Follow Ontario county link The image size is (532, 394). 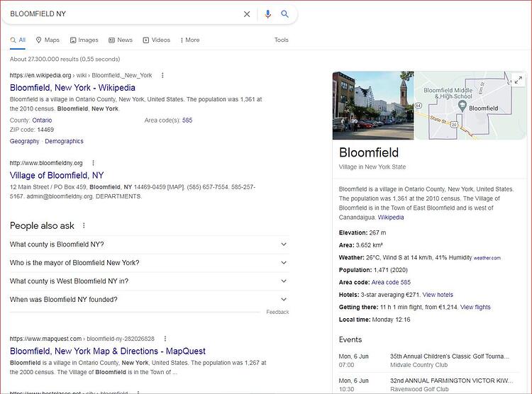coord(42,120)
